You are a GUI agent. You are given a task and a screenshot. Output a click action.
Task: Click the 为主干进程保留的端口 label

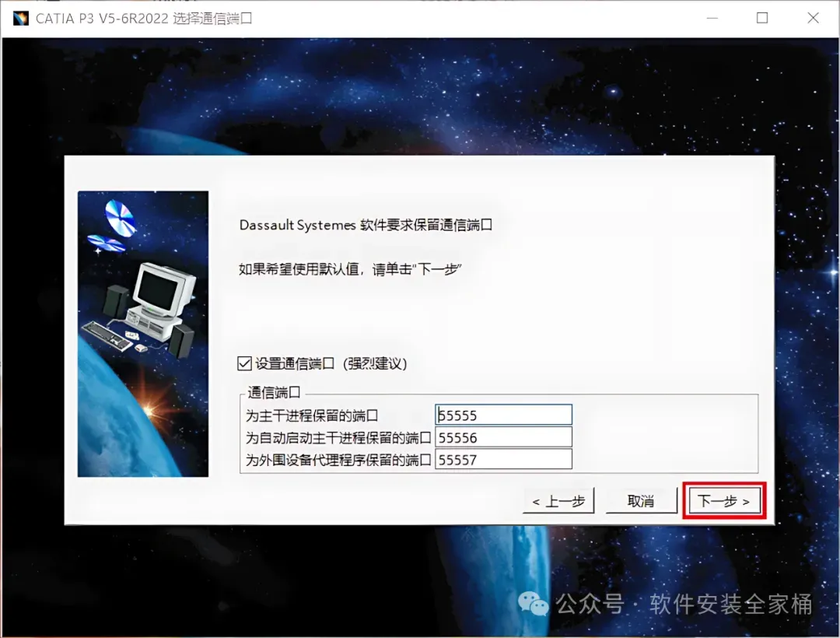click(312, 415)
